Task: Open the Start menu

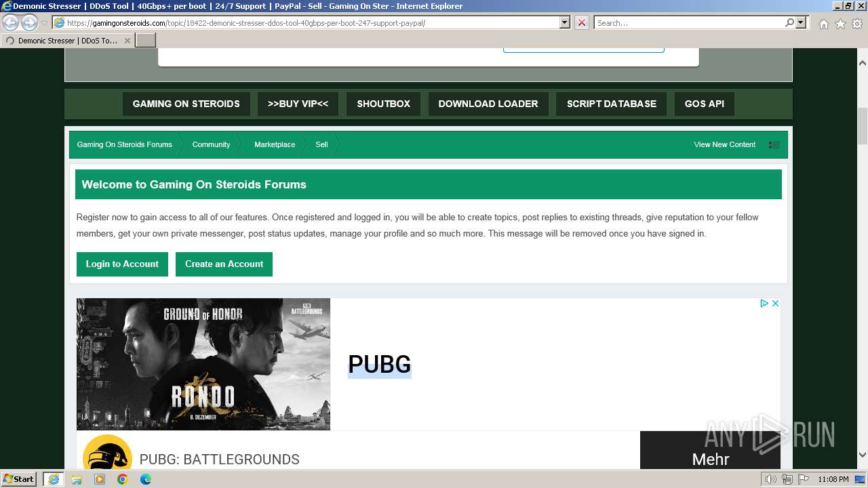Action: click(x=19, y=479)
